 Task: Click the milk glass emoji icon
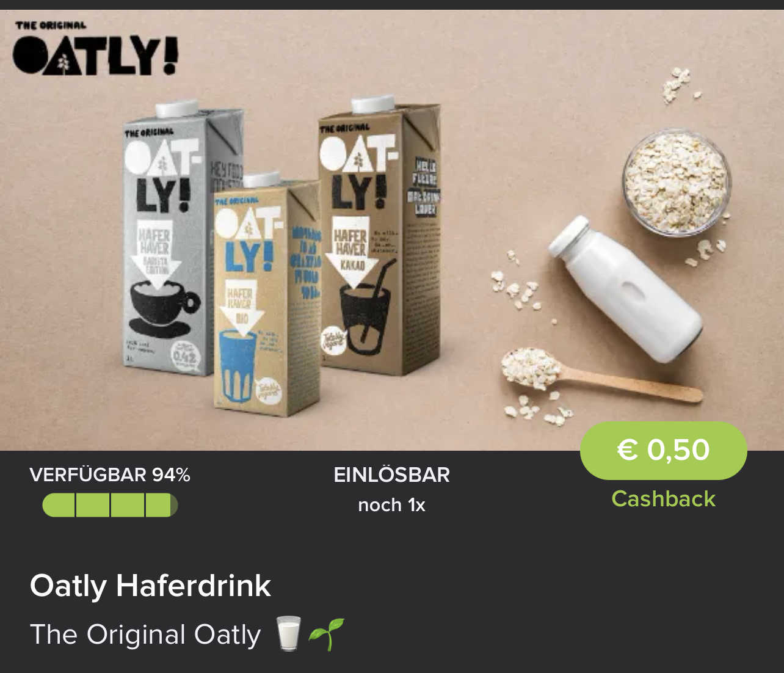pos(288,633)
